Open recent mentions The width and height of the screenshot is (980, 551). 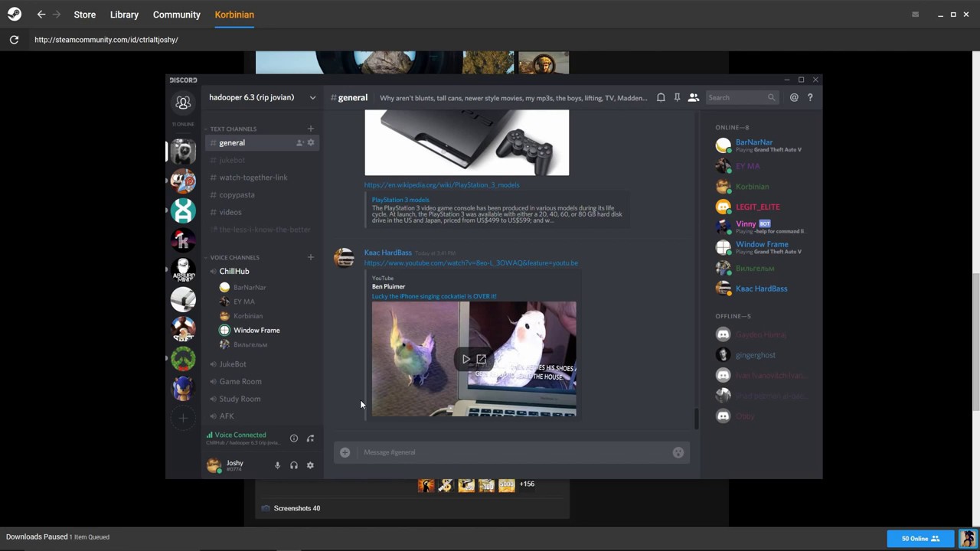[794, 97]
